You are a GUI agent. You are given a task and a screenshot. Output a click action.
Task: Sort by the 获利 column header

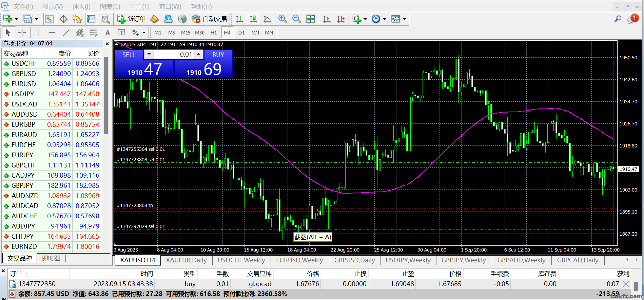623,274
